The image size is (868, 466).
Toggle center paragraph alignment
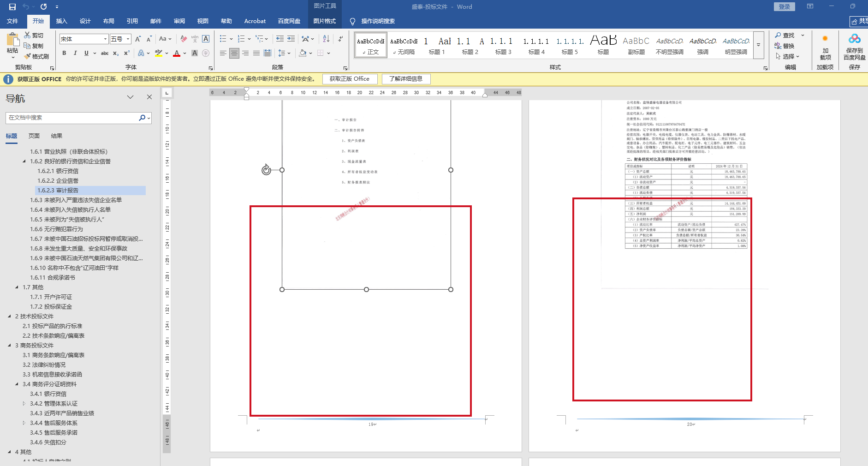point(234,53)
